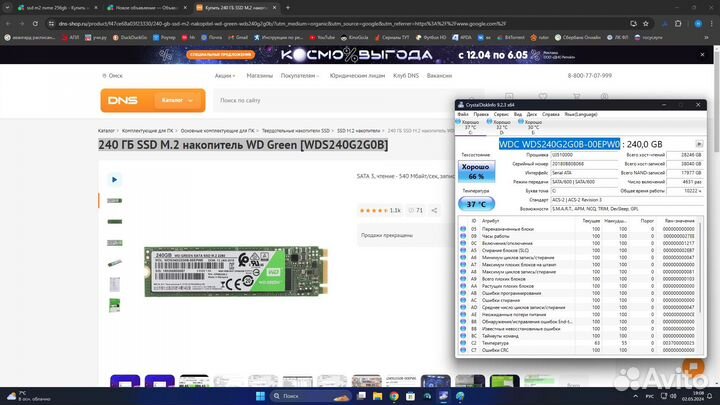Switch to the Новое объявление tab
This screenshot has width=720, height=405.
[x=146, y=8]
